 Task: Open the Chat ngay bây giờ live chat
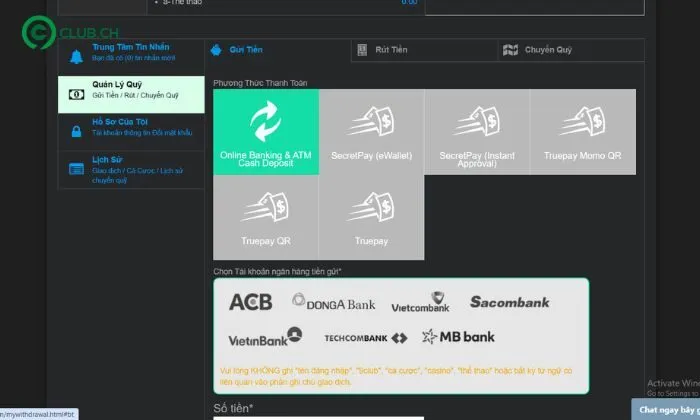(666, 409)
